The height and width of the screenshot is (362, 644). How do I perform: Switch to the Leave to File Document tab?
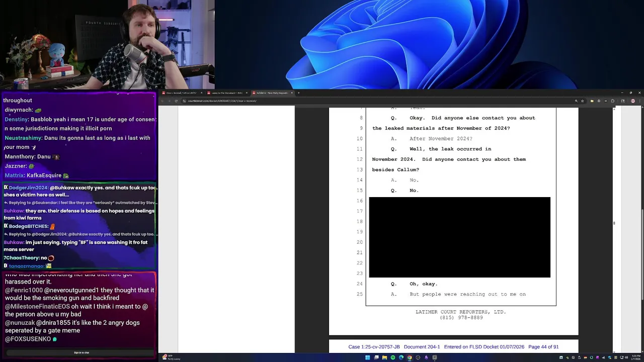[x=226, y=93]
